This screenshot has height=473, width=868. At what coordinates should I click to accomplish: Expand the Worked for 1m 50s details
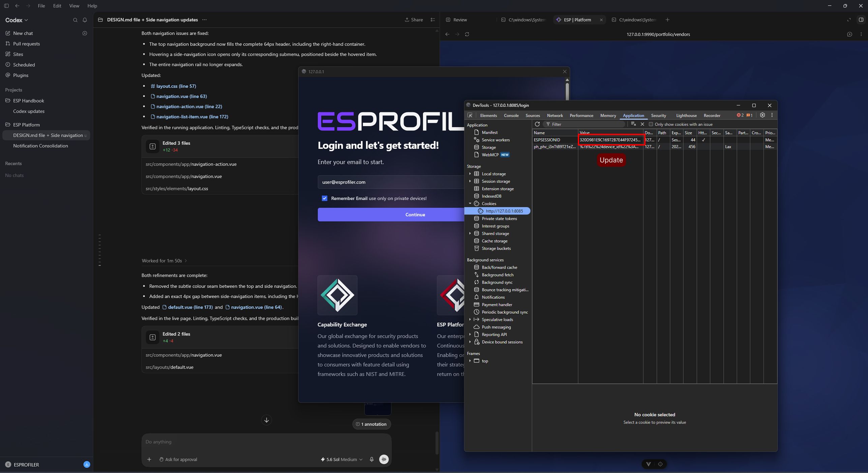coord(164,261)
